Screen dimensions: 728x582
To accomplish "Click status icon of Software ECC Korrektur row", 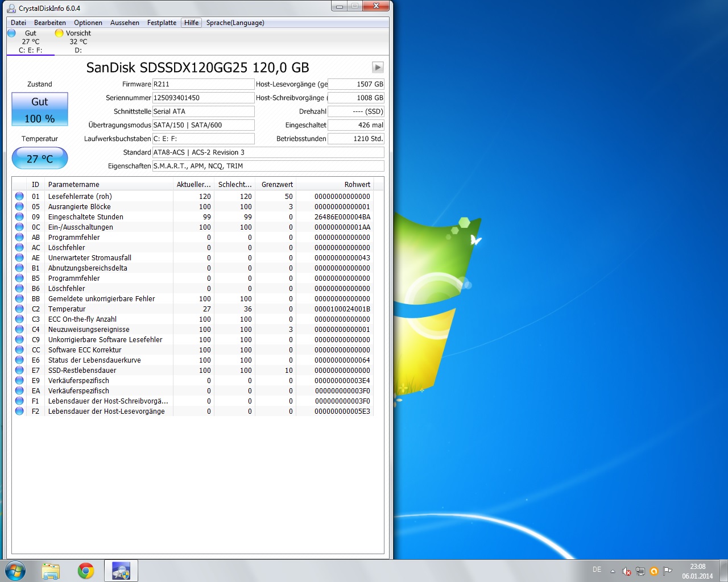I will click(19, 350).
